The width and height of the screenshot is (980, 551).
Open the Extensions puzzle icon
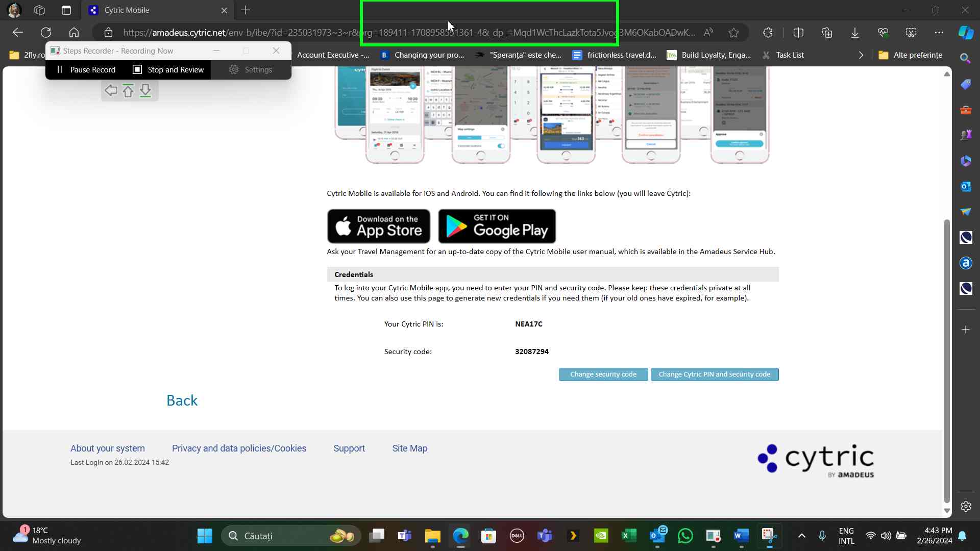(768, 33)
